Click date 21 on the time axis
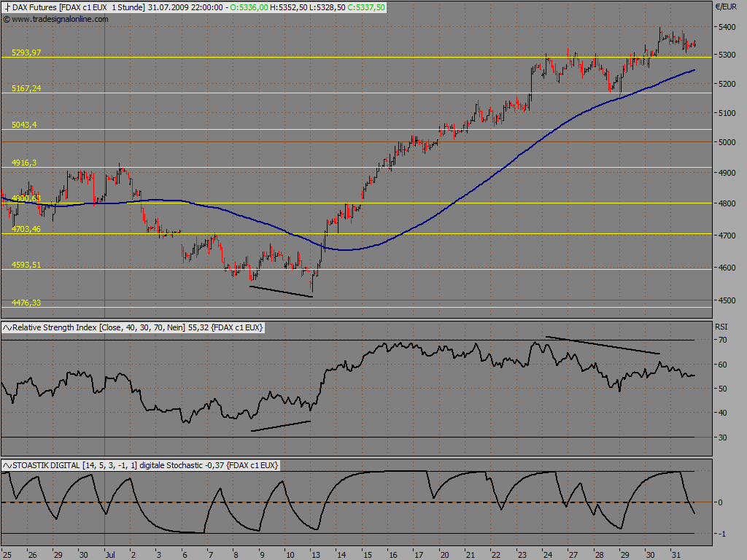747x560 pixels. tap(471, 555)
